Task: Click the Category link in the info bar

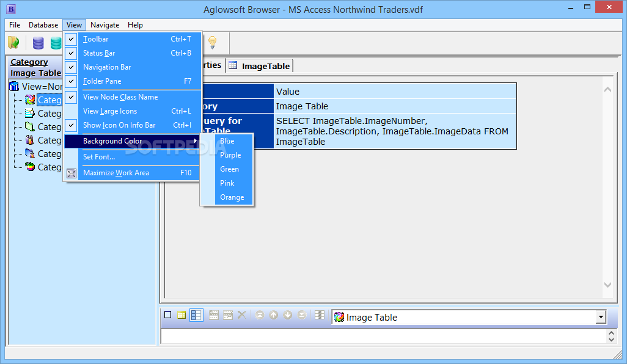Action: pyautogui.click(x=29, y=62)
